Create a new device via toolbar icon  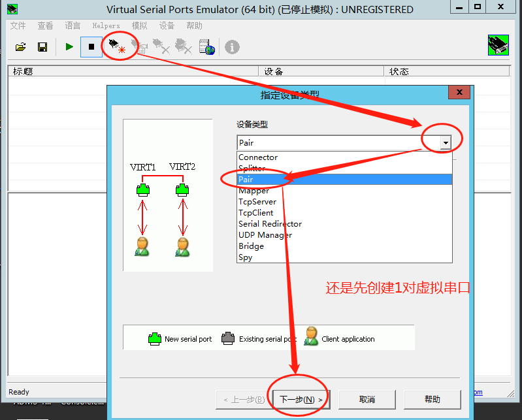pos(116,46)
